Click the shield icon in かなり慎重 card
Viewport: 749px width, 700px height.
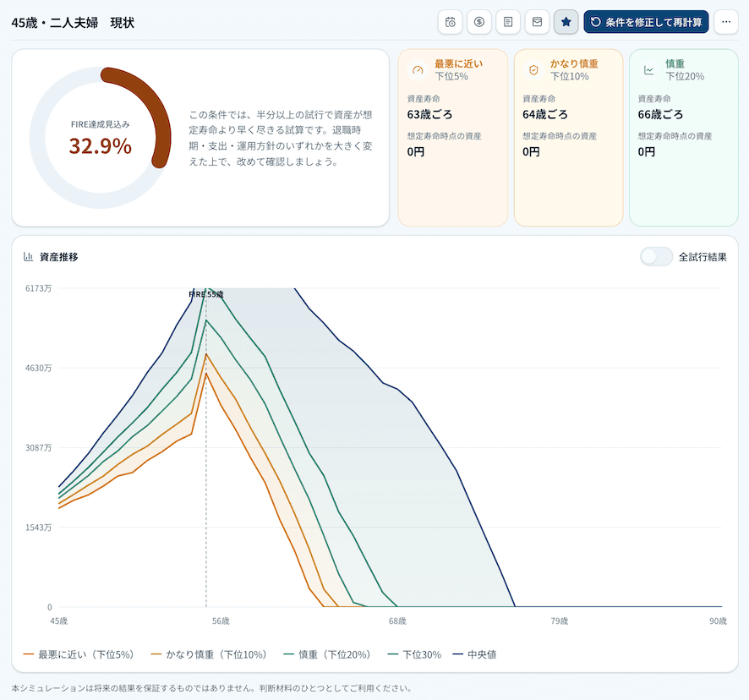point(533,70)
